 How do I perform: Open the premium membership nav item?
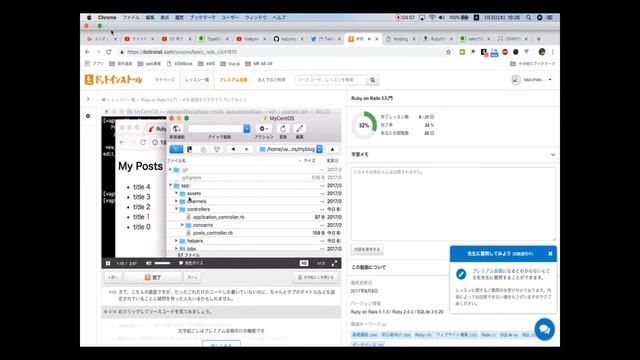233,80
